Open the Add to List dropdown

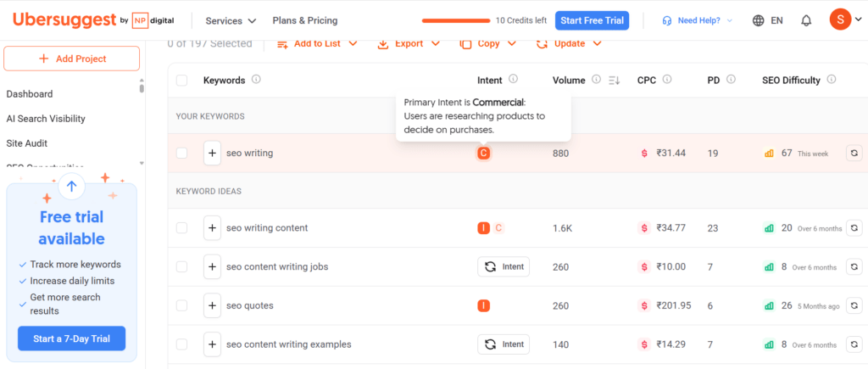coord(317,43)
